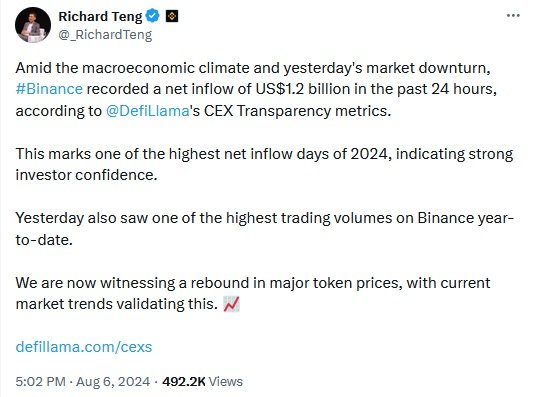This screenshot has height=397, width=537.
Task: Open the defillama.com/cexs link
Action: coord(84,347)
